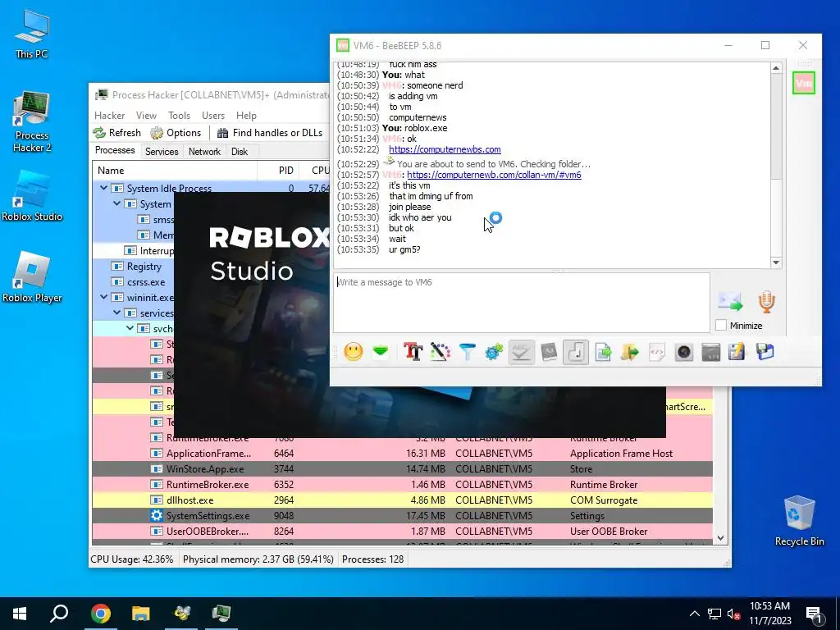The height and width of the screenshot is (630, 840).
Task: Collapse the svchost tree node
Action: [x=130, y=328]
